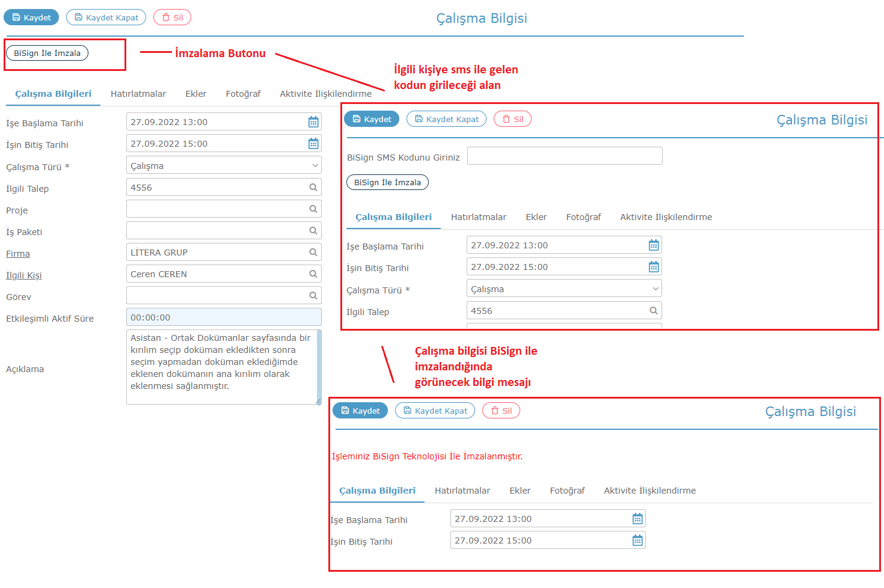This screenshot has width=884, height=588.
Task: Click İşin Bitiş Tarihi date field in left form
Action: coord(224,143)
